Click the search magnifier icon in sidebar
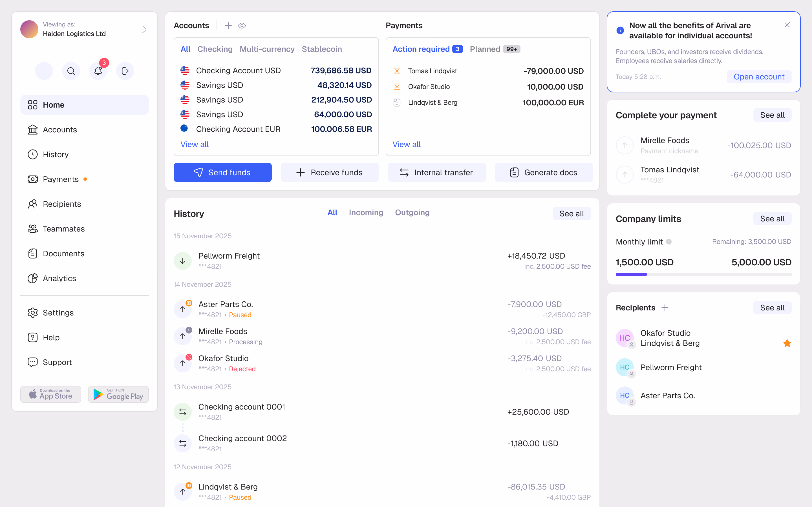Image resolution: width=812 pixels, height=507 pixels. coord(71,71)
